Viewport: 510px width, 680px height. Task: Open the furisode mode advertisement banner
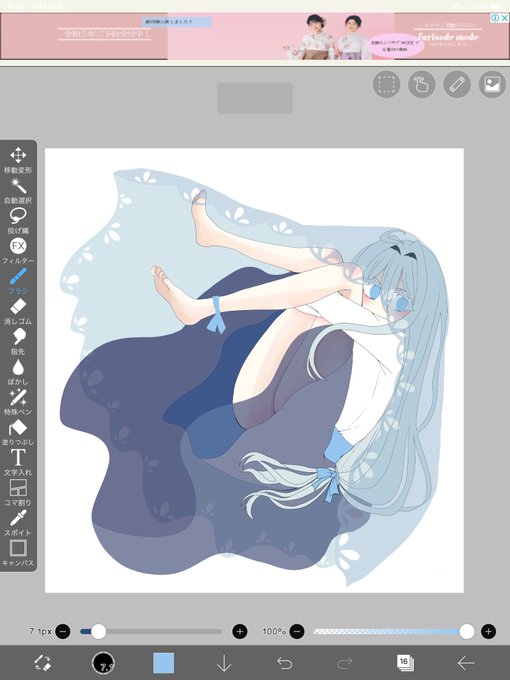(x=255, y=36)
